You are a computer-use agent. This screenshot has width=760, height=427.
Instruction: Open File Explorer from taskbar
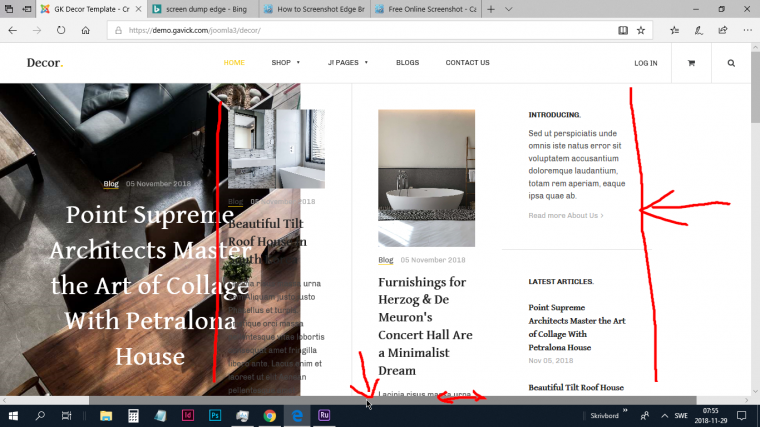[x=106, y=416]
